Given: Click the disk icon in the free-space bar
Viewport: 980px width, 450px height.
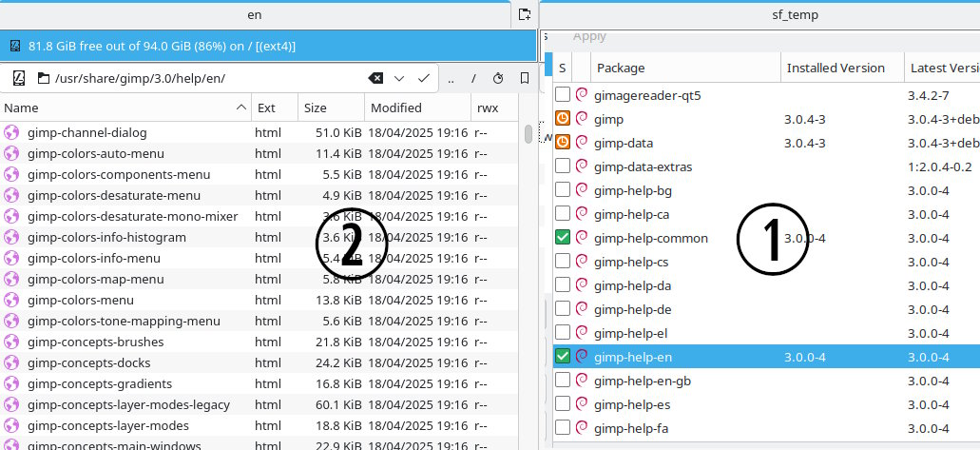Looking at the screenshot, I should tap(15, 47).
